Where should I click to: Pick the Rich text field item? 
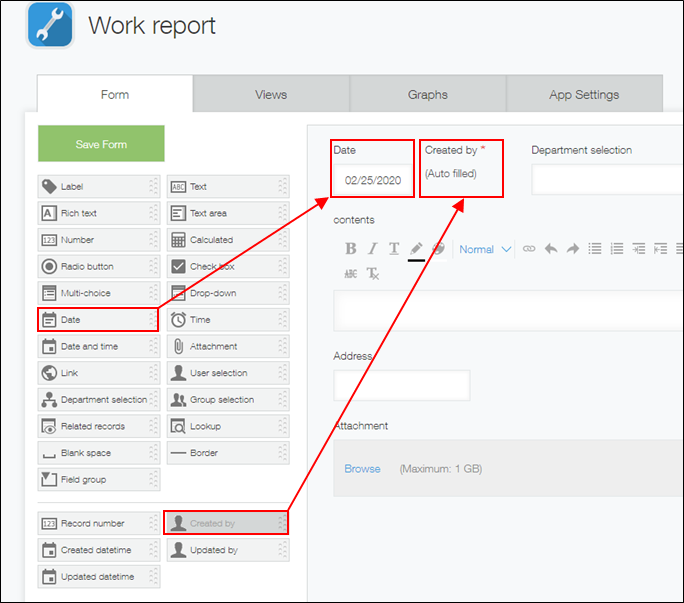pyautogui.click(x=99, y=213)
